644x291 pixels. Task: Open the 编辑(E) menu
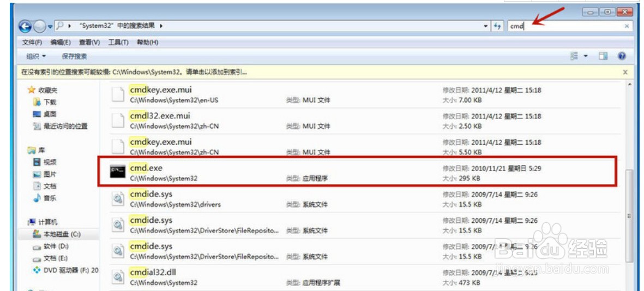(61, 43)
